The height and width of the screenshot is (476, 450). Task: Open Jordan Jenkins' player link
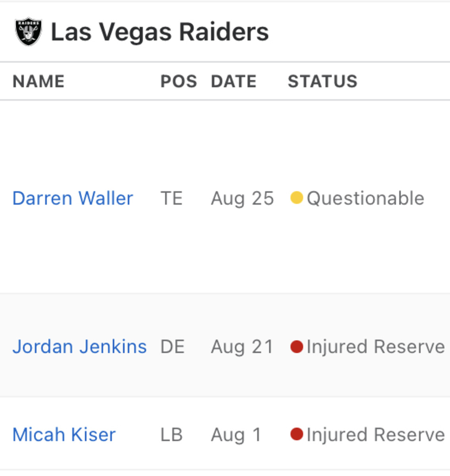[x=79, y=346]
